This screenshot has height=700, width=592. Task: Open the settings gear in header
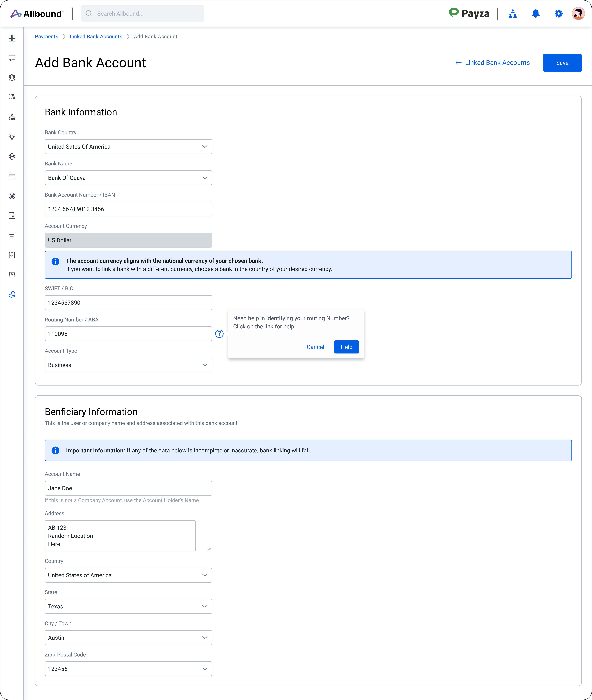tap(558, 13)
